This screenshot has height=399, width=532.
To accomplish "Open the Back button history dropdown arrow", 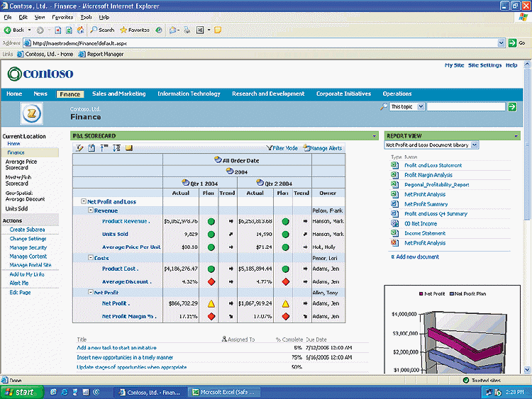I will coord(30,30).
